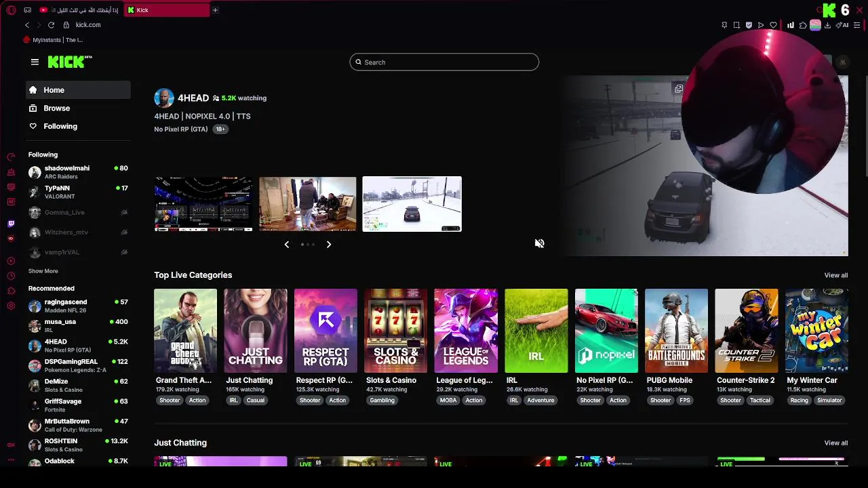Viewport: 868px width, 488px height.
Task: Open League of Legends category card
Action: [466, 331]
